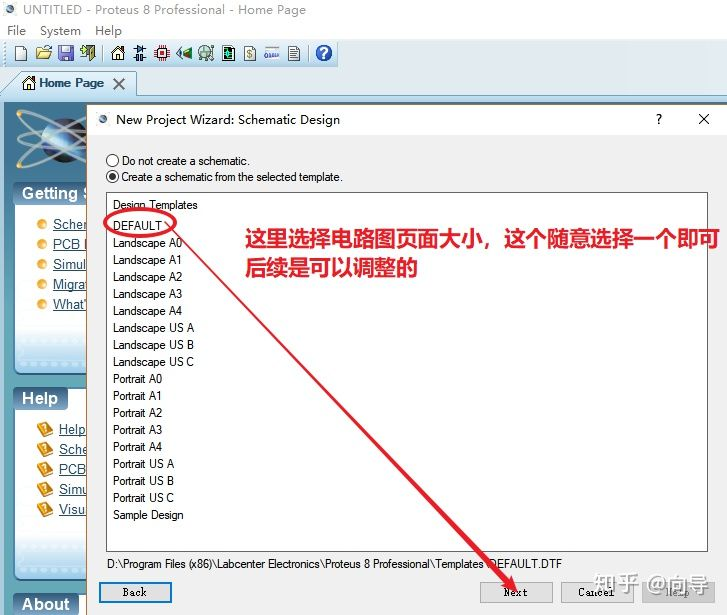
Task: Choose the Portrait A2 template
Action: 138,413
